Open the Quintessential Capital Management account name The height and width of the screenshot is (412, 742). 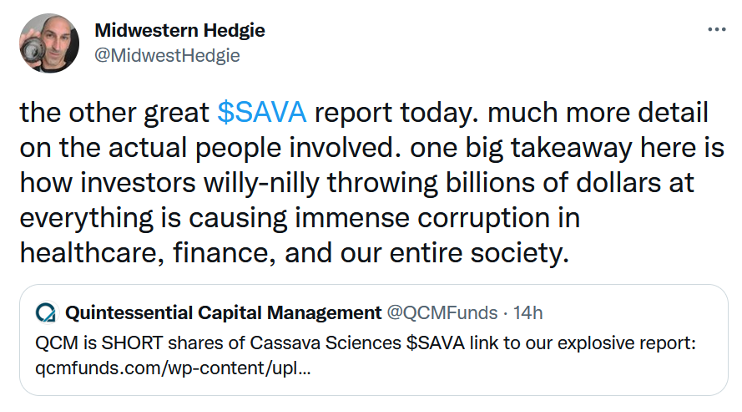[x=224, y=312]
